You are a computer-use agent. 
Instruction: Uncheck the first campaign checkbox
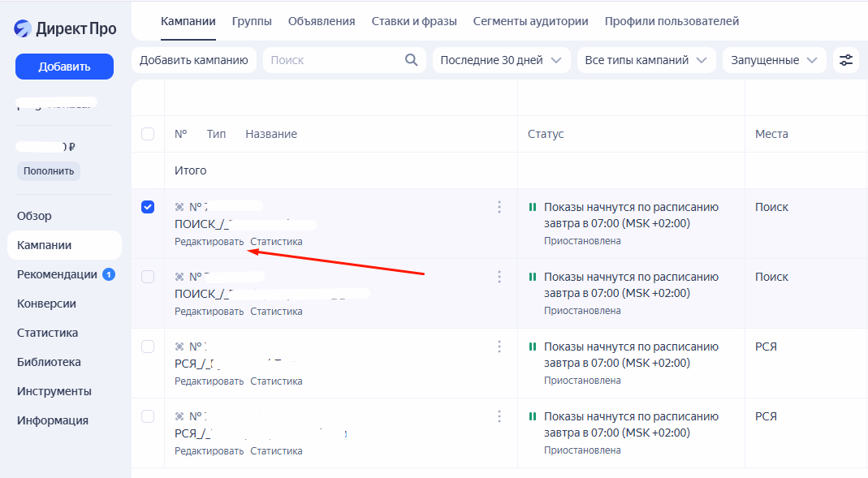(x=148, y=207)
